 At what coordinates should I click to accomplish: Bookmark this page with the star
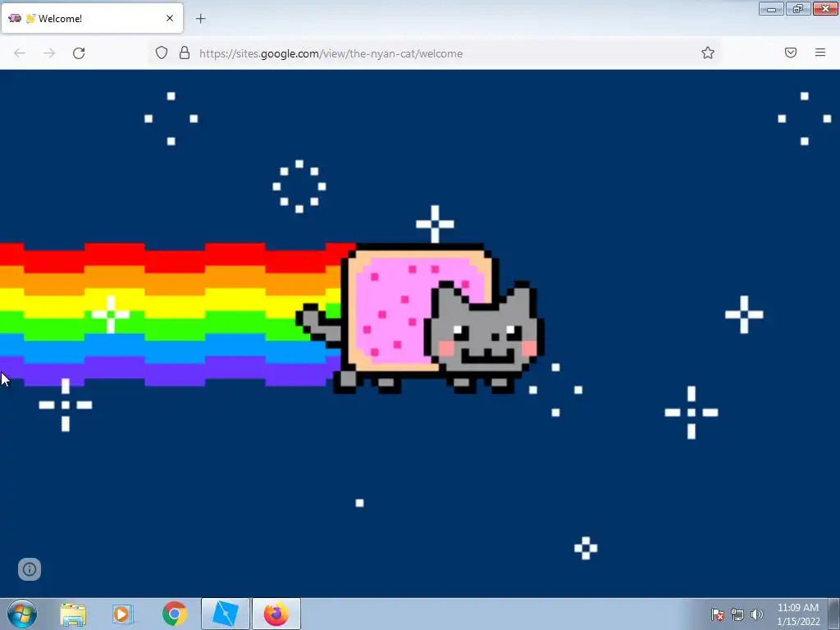(x=708, y=52)
